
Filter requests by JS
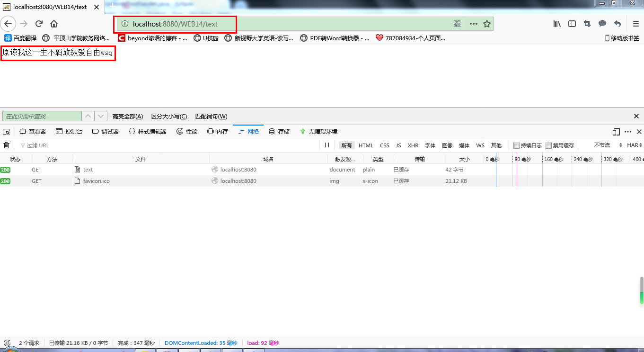pyautogui.click(x=398, y=145)
